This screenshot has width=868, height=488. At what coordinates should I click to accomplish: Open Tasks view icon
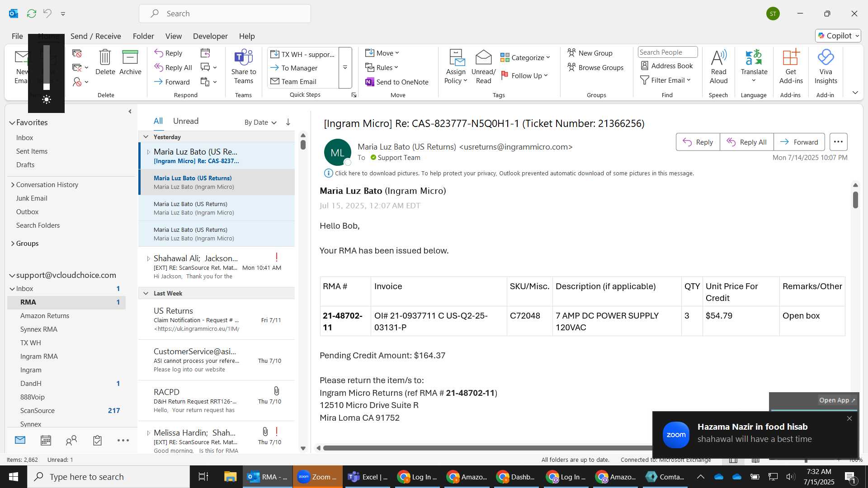pos(97,440)
